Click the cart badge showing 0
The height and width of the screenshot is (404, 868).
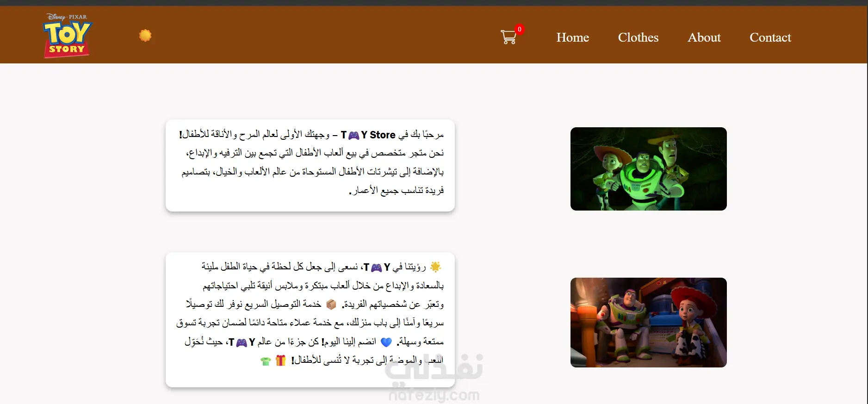[x=520, y=29]
